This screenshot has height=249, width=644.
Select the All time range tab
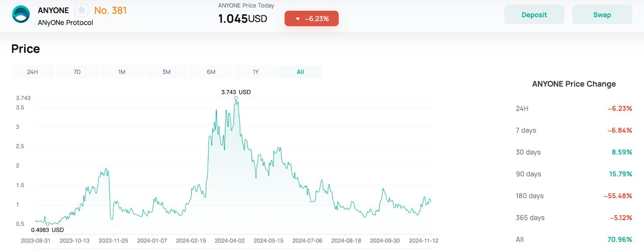pos(300,72)
